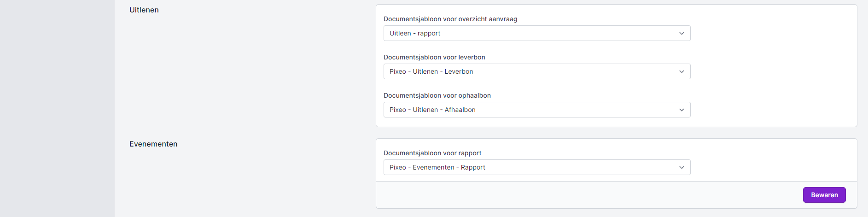
Task: Click the footer bar left of Bewaren
Action: [x=576, y=195]
